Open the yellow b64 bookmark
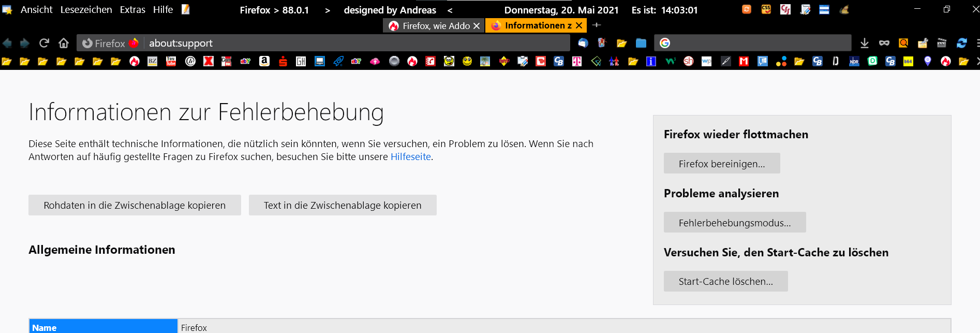This screenshot has width=980, height=333. [x=908, y=61]
